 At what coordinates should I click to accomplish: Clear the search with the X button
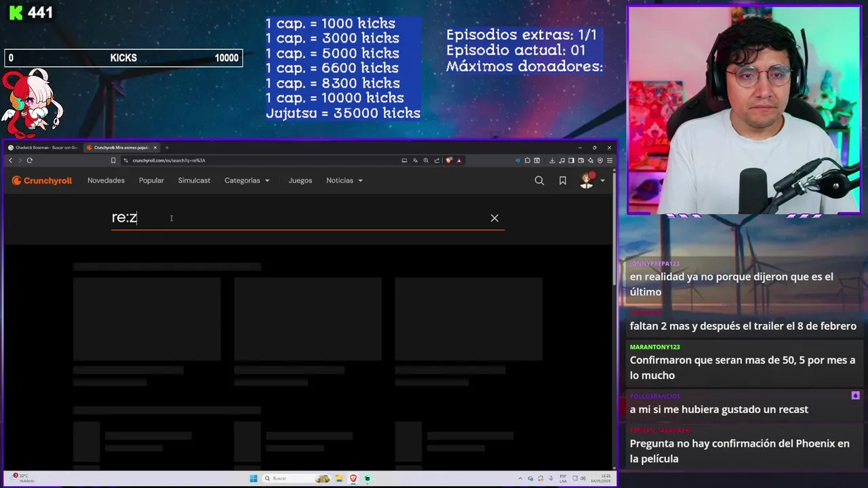494,218
